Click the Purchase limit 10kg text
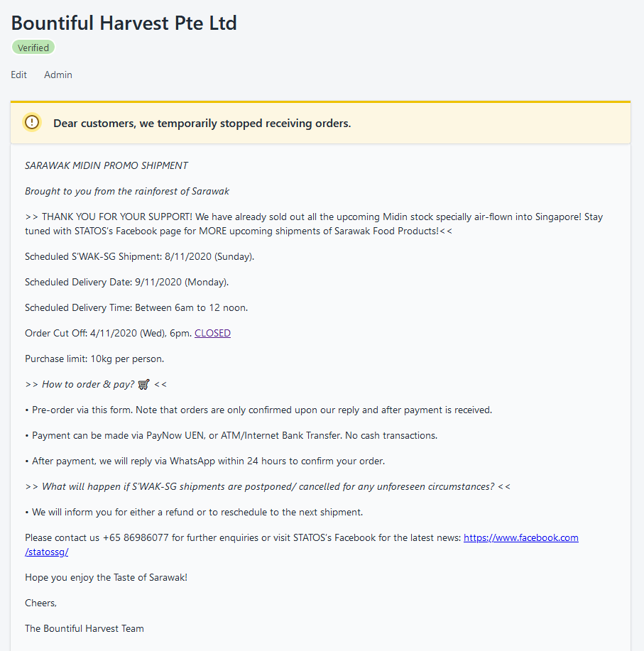The height and width of the screenshot is (651, 644). coord(94,359)
